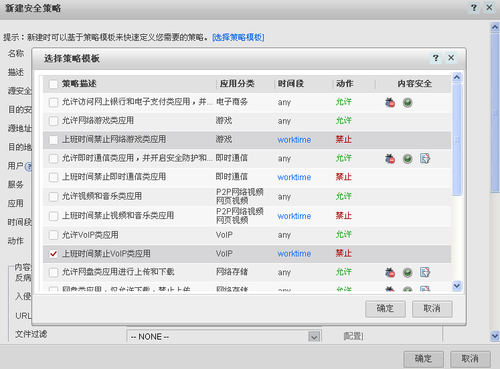Click green globe icon in instant messaging allow row
Screen dimensions: 500x369
point(407,158)
